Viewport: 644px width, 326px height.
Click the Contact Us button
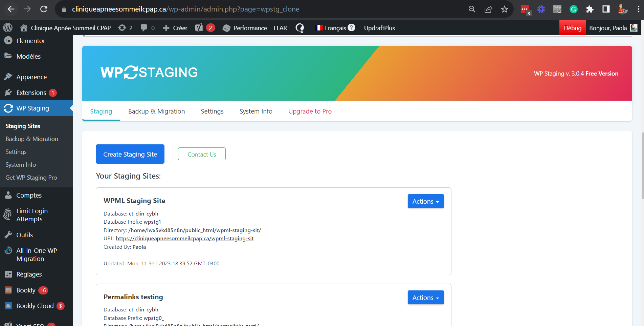tap(202, 154)
